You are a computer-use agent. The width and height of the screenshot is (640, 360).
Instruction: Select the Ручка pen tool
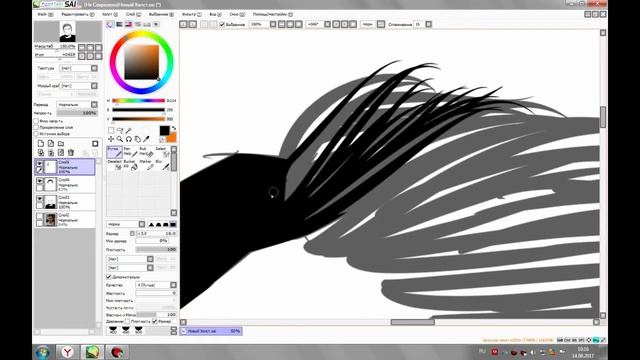[115, 152]
